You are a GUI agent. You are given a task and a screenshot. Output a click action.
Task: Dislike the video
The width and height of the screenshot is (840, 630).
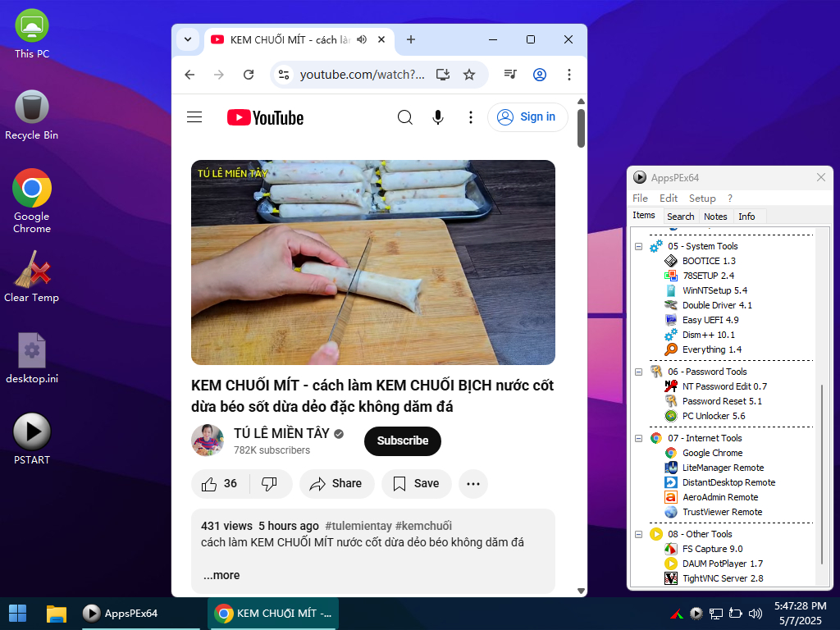point(269,484)
